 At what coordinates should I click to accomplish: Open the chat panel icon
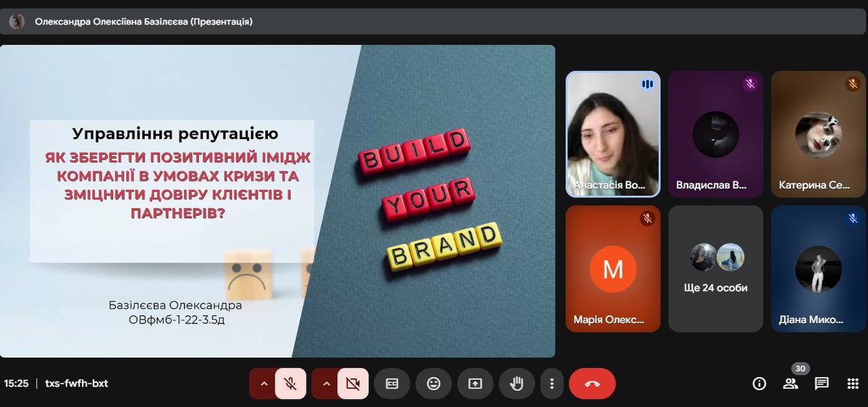pos(822,384)
